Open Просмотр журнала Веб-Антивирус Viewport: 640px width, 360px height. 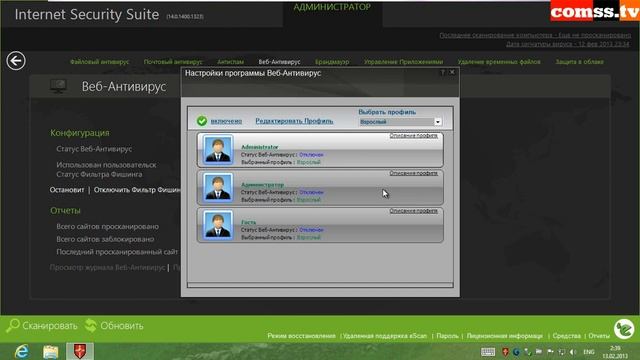[107, 267]
